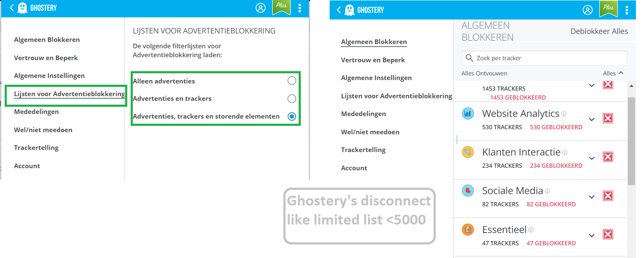The image size is (644, 258).
Task: Select the Alleen advertenties radio option
Action: (291, 81)
